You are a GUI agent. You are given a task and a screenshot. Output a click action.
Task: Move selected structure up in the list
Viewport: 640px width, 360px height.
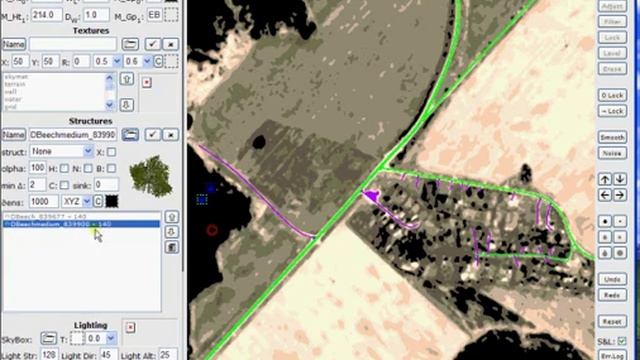click(172, 217)
